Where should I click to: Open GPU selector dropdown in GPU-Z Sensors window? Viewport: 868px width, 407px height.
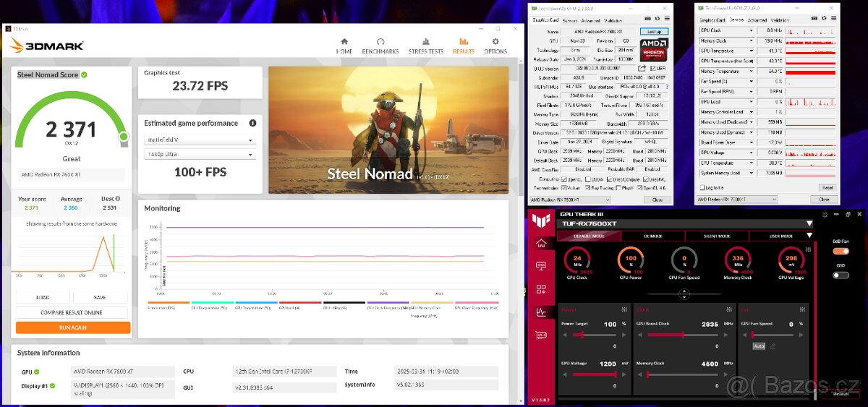click(736, 200)
